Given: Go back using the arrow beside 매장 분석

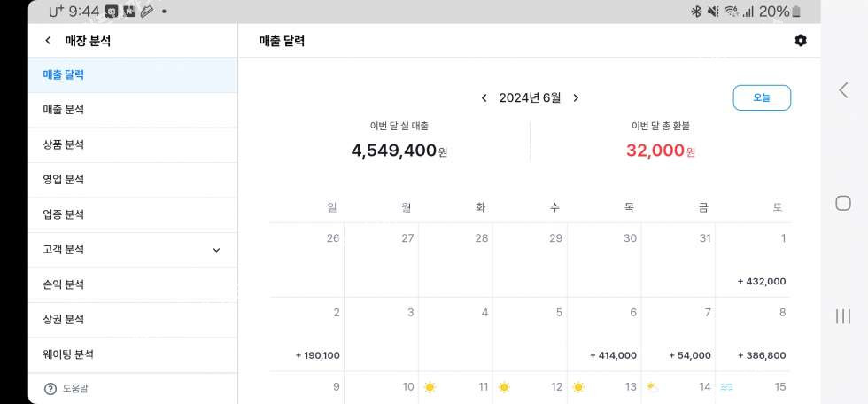Looking at the screenshot, I should pos(48,41).
